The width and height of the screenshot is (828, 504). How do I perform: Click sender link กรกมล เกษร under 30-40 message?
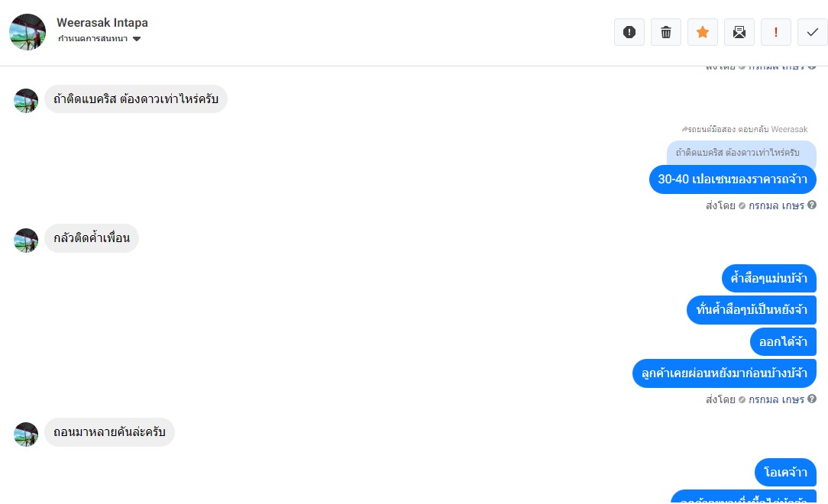point(776,205)
